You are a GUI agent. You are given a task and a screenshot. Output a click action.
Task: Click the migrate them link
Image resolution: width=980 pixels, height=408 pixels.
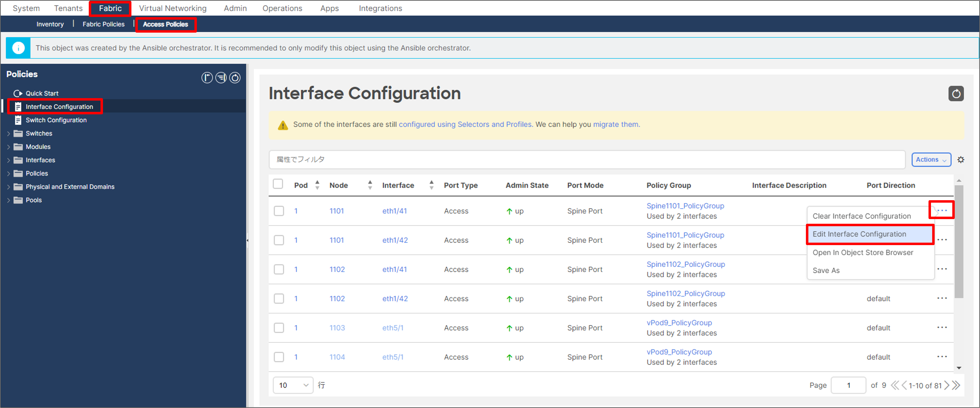click(x=615, y=124)
